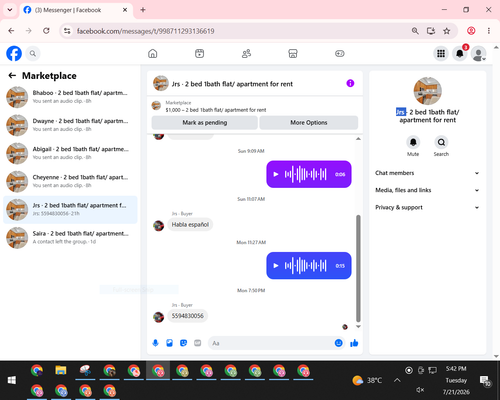This screenshot has width=500, height=400.
Task: Open the GIF picker icon
Action: [198, 343]
